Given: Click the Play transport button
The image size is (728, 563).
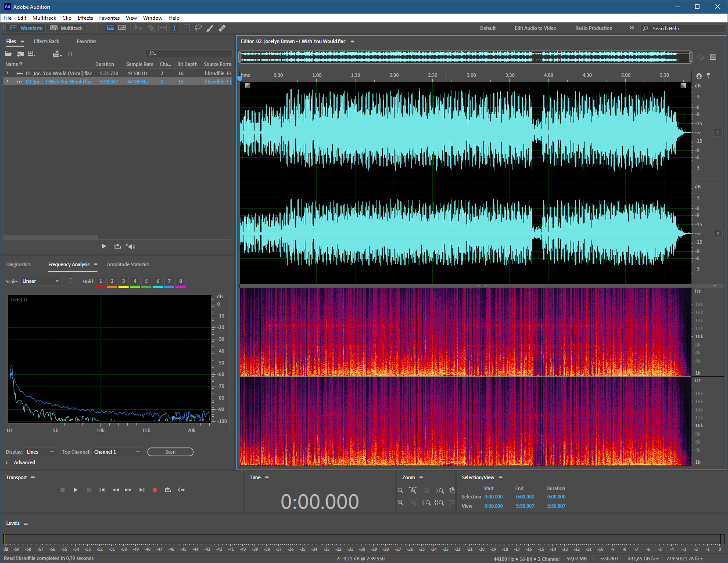Looking at the screenshot, I should pyautogui.click(x=75, y=490).
